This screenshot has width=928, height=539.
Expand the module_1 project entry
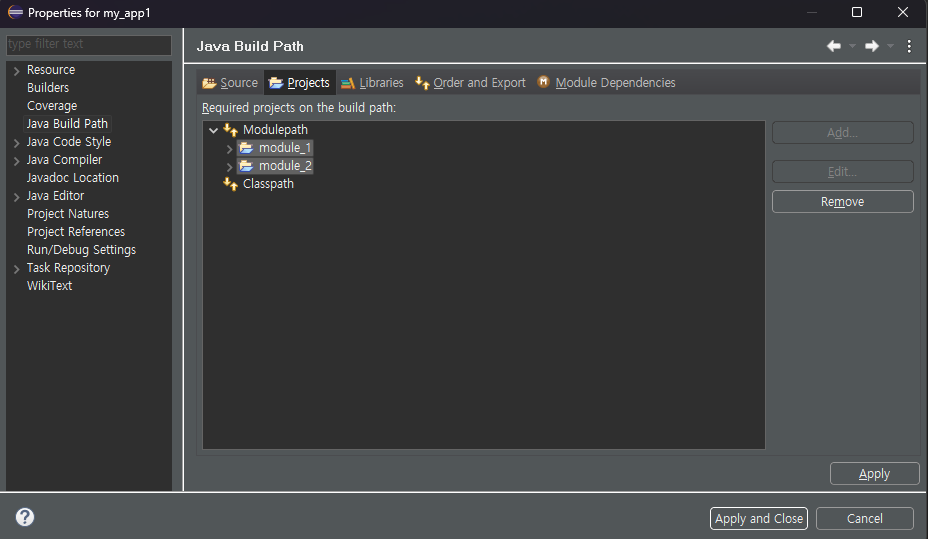coord(230,149)
